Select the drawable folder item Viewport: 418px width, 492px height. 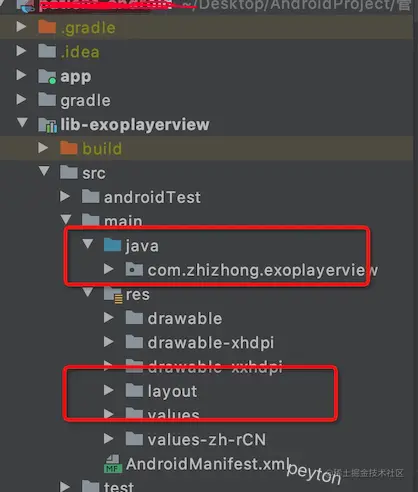(185, 319)
